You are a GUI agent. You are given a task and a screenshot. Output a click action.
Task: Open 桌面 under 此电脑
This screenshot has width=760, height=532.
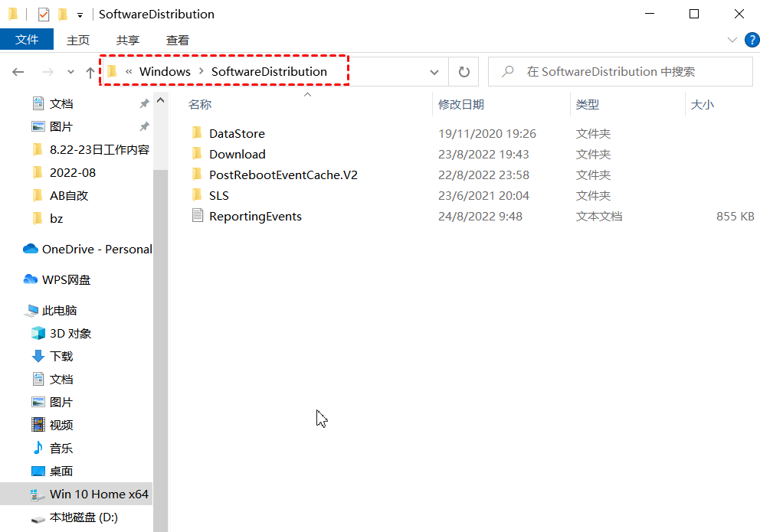click(61, 471)
